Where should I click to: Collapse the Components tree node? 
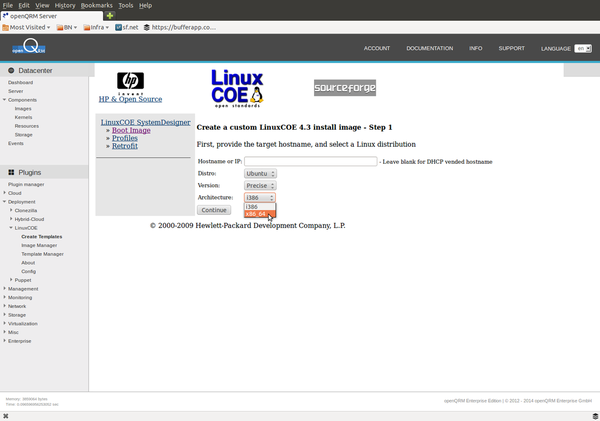pyautogui.click(x=5, y=100)
